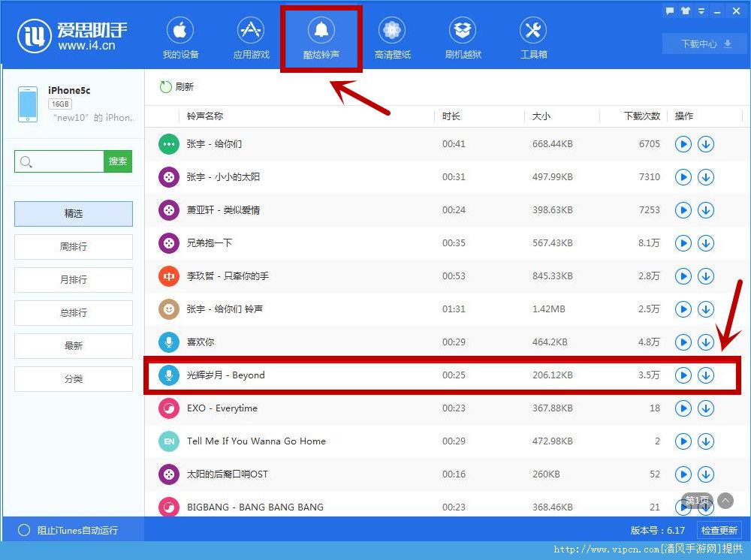Open the 我的设备 tab

[180, 38]
